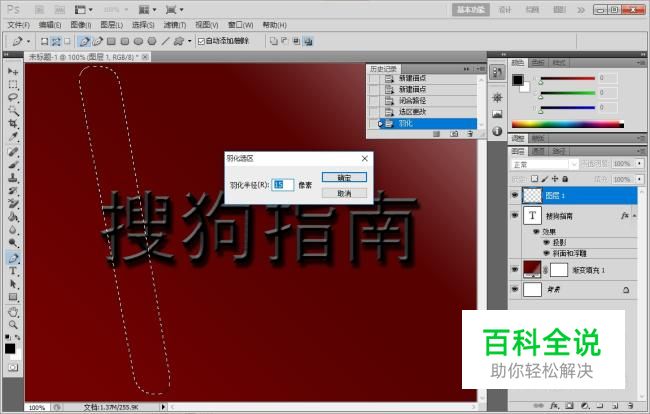Image resolution: width=650 pixels, height=414 pixels.
Task: Open the Pen tool preset picker arrow
Action: click(28, 41)
